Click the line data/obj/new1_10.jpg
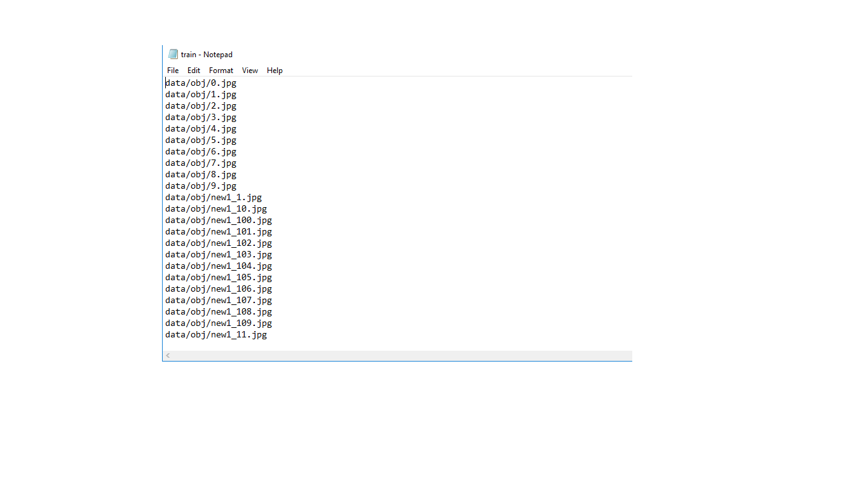Image resolution: width=868 pixels, height=488 pixels. point(216,209)
